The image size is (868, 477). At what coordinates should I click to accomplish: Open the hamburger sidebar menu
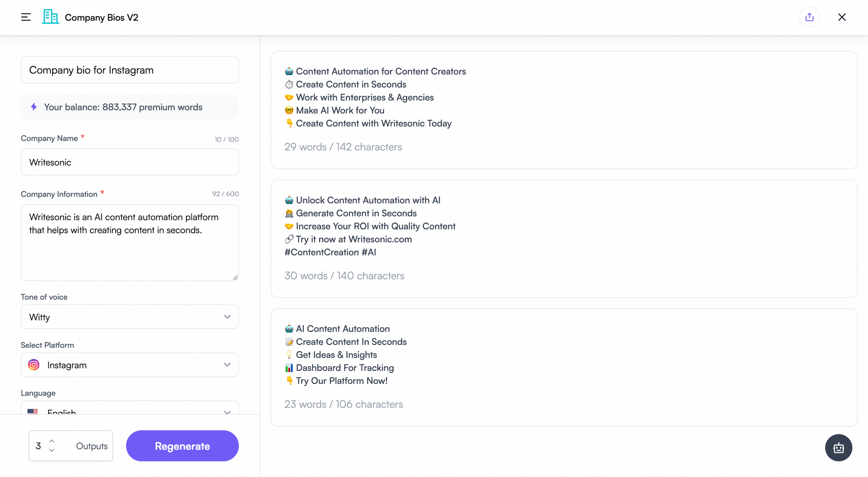[26, 17]
